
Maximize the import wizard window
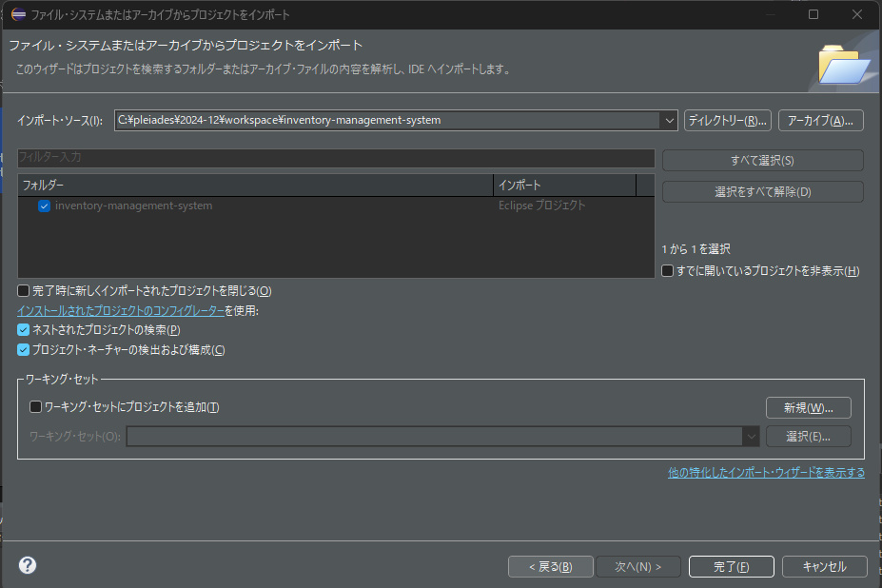[x=813, y=14]
